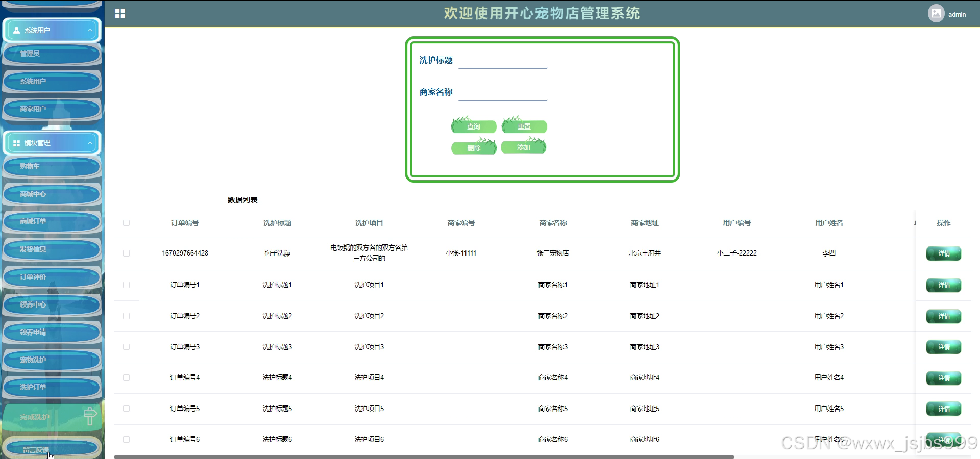Click the horizontal scrollbar under the table
The image size is (980, 459).
pos(424,457)
